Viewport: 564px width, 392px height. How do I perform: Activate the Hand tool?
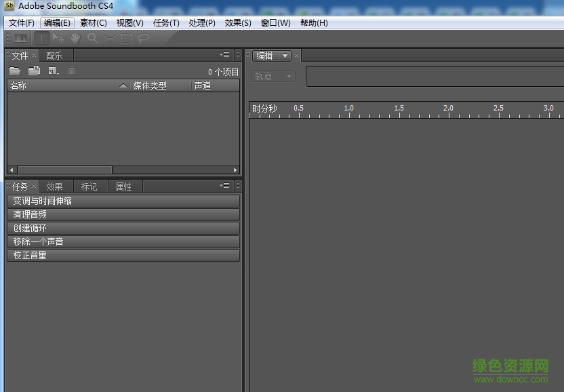click(75, 38)
